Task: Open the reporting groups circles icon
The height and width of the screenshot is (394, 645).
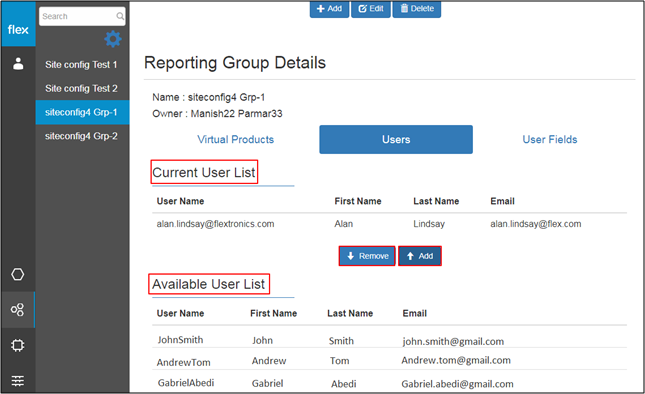Action: click(18, 310)
